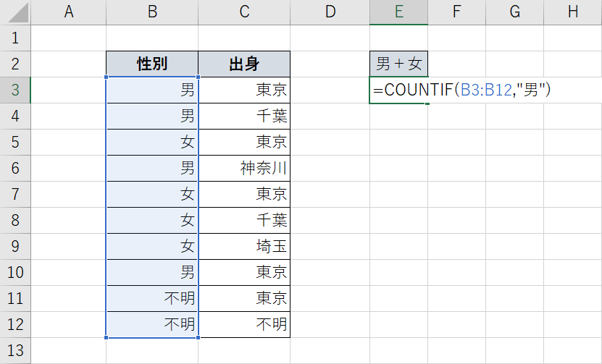The image size is (602, 364).
Task: Click cell B11 containing 不明
Action: click(152, 299)
